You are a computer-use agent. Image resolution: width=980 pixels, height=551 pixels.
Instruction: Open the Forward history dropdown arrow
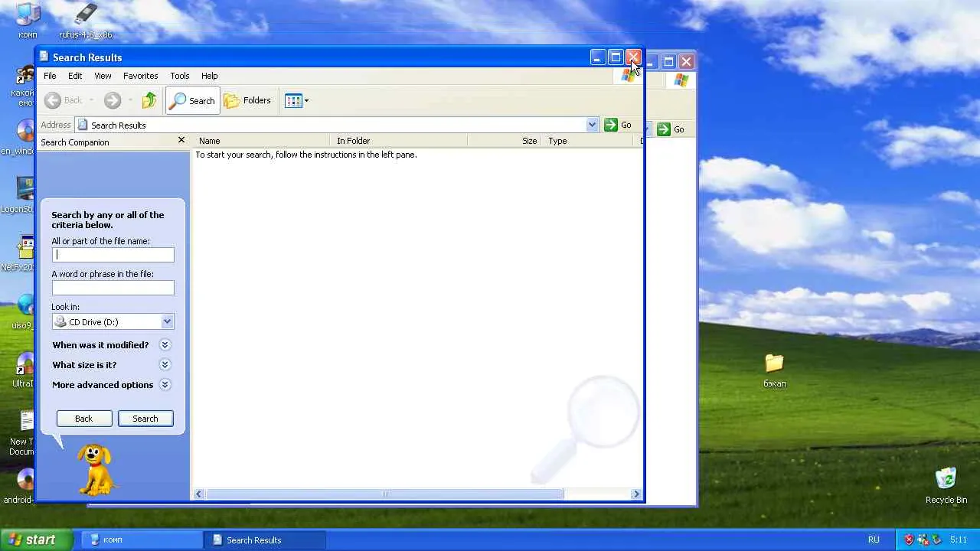tap(130, 100)
